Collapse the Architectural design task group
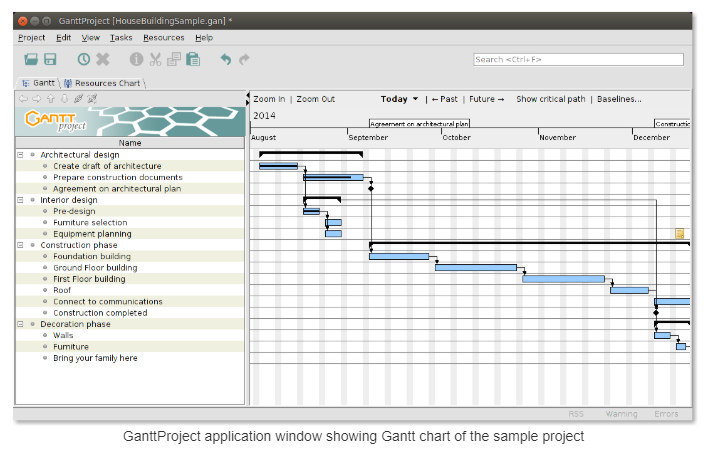 pyautogui.click(x=20, y=155)
